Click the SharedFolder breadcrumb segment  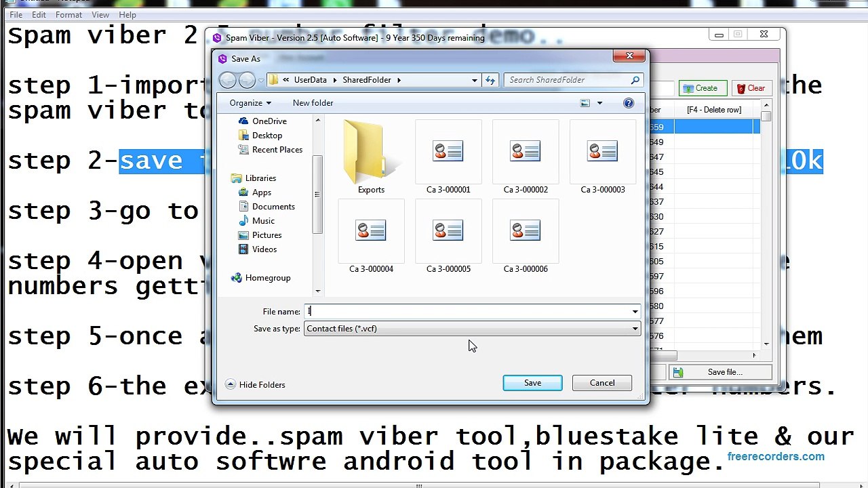[x=367, y=80]
